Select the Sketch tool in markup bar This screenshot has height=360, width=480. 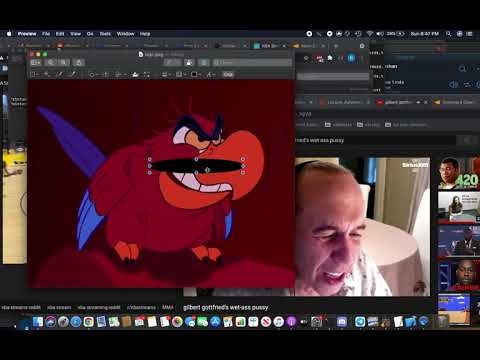point(59,75)
